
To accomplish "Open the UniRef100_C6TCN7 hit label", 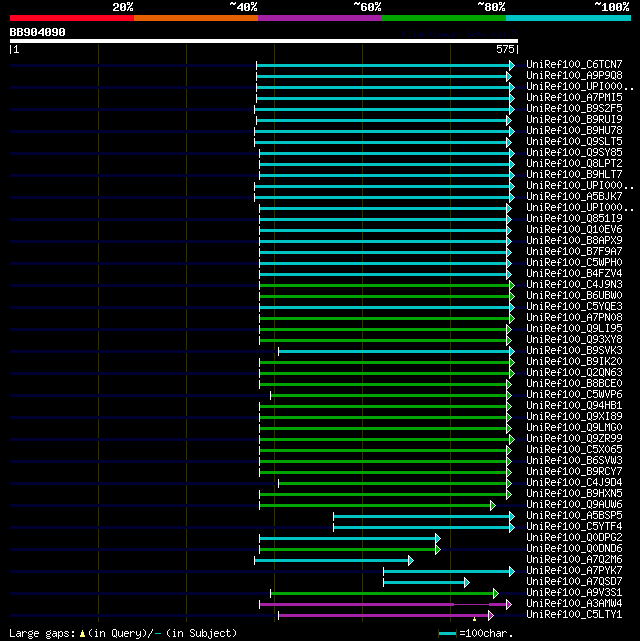I will click(x=574, y=65).
